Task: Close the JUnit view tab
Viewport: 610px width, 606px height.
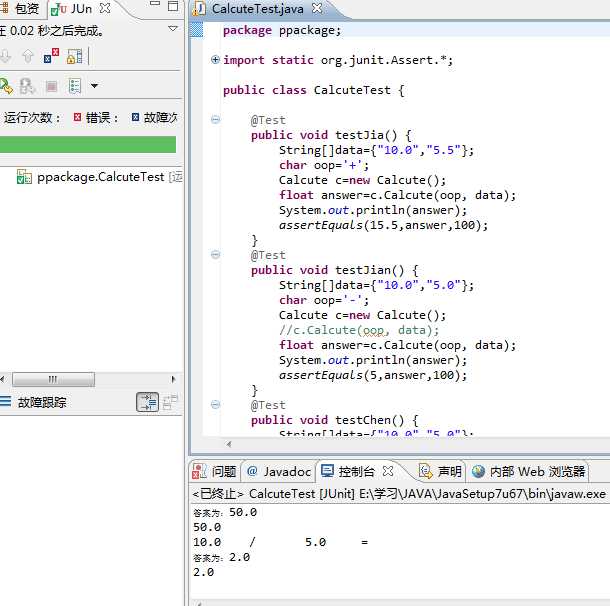Action: point(105,8)
